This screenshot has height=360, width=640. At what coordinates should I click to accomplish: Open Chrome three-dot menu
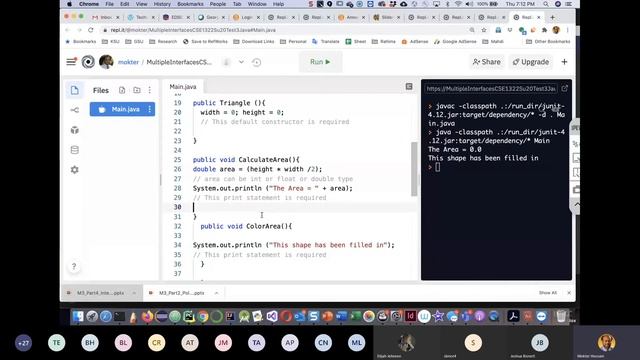click(567, 30)
